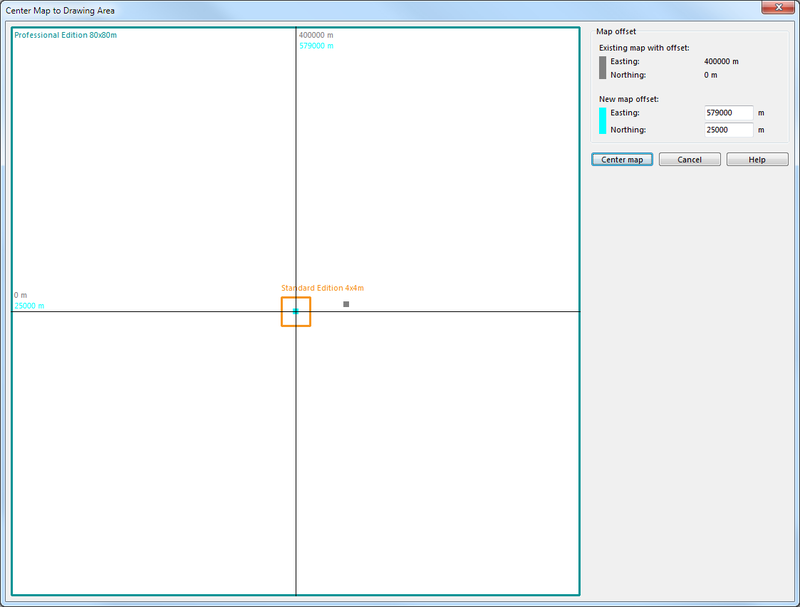Screen dimensions: 800x607
Task: Click the existing Easting value 400000 m
Action: click(x=721, y=61)
